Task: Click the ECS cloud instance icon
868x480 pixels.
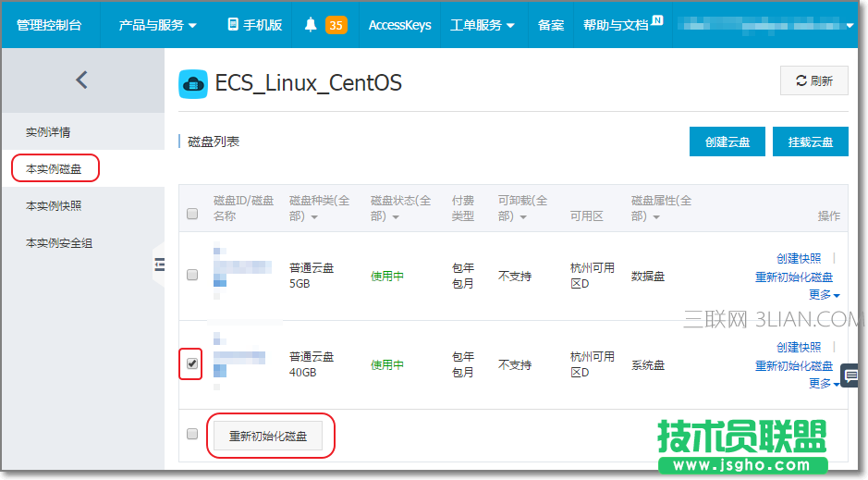Action: (193, 83)
